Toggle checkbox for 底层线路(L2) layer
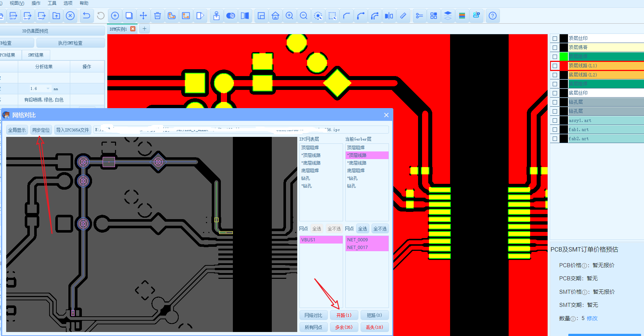The width and height of the screenshot is (644, 336). click(554, 75)
